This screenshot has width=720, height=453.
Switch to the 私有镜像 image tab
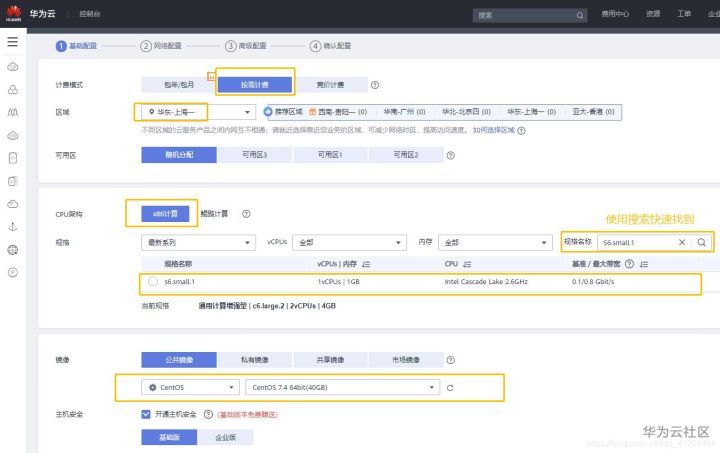pyautogui.click(x=255, y=360)
